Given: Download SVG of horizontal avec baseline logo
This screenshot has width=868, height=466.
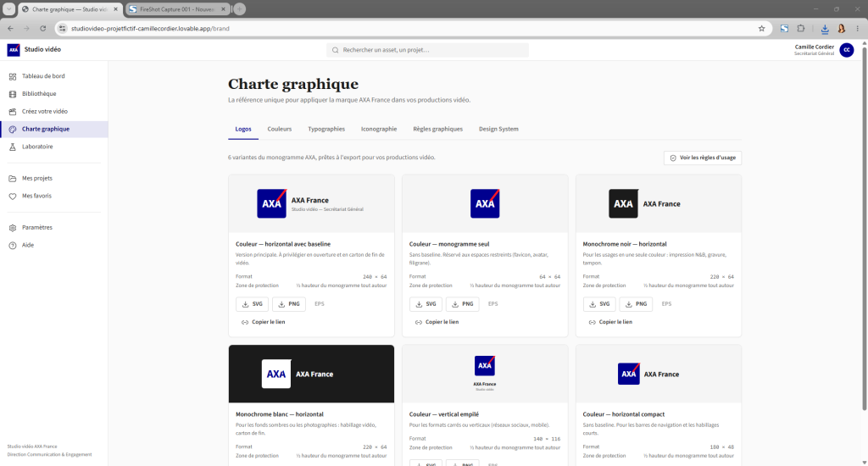Looking at the screenshot, I should (252, 304).
